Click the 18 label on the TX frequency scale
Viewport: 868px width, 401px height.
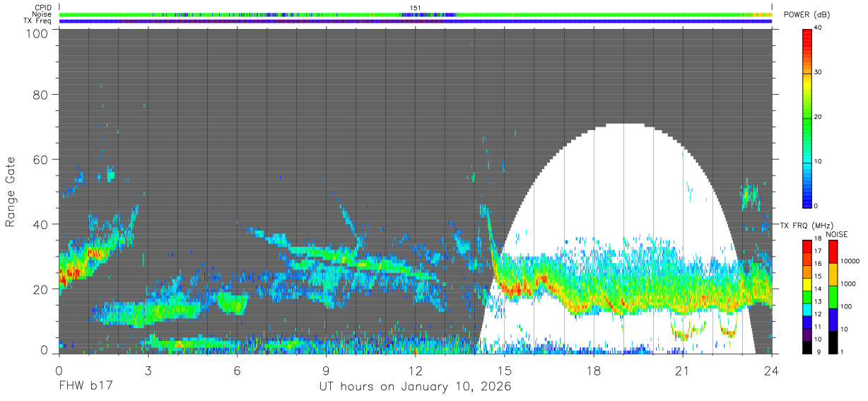click(x=817, y=239)
